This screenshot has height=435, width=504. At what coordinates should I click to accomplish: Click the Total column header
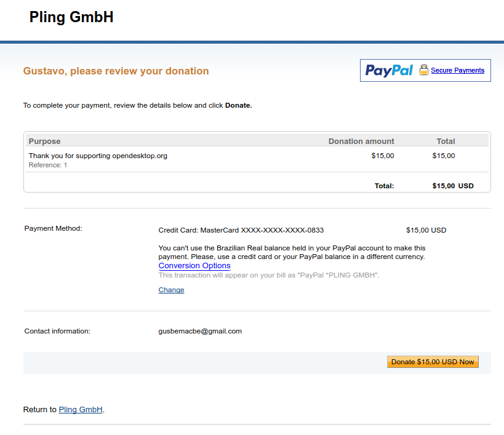pos(446,142)
